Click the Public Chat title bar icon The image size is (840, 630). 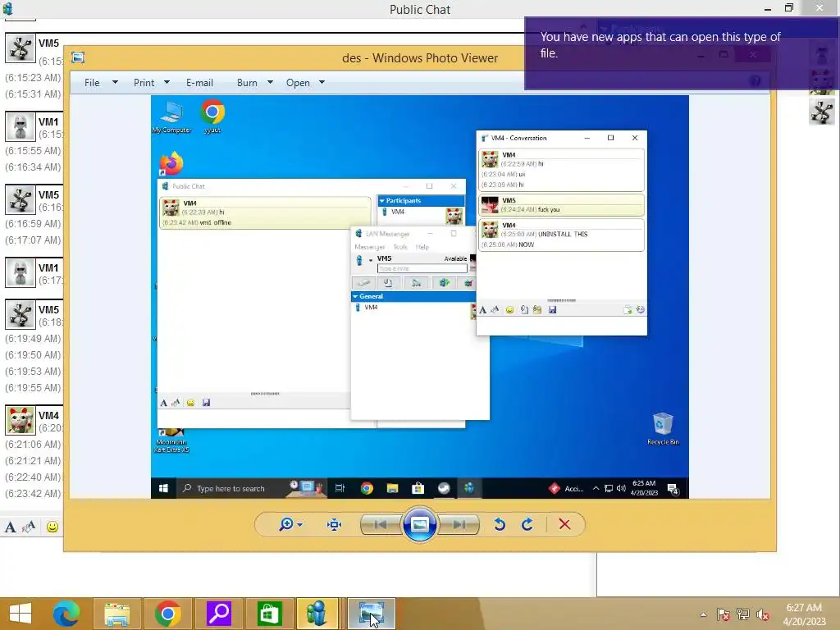pos(7,8)
